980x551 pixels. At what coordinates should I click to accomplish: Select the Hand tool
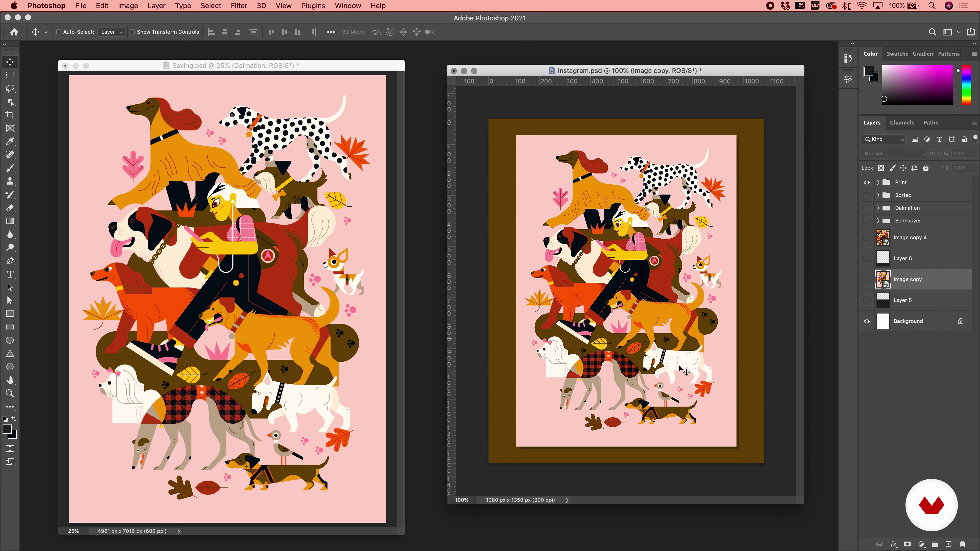[10, 380]
